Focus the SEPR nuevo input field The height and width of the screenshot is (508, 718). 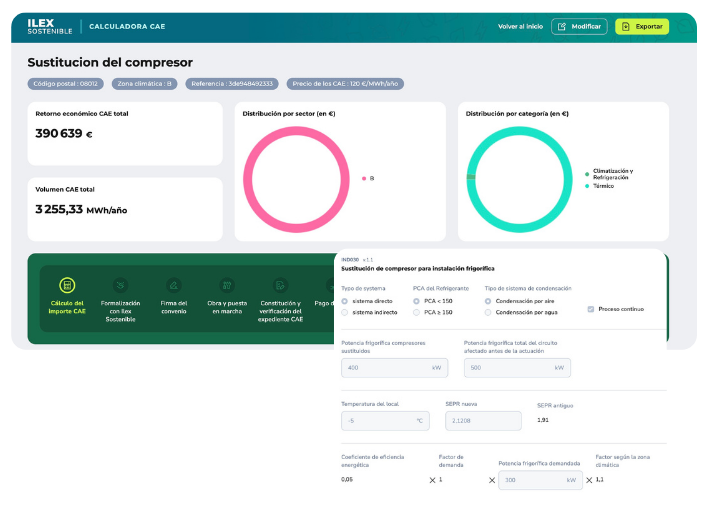483,421
